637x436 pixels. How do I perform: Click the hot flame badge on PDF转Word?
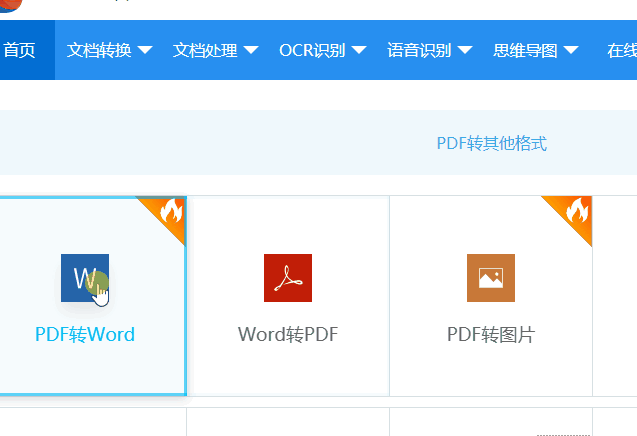click(x=169, y=213)
